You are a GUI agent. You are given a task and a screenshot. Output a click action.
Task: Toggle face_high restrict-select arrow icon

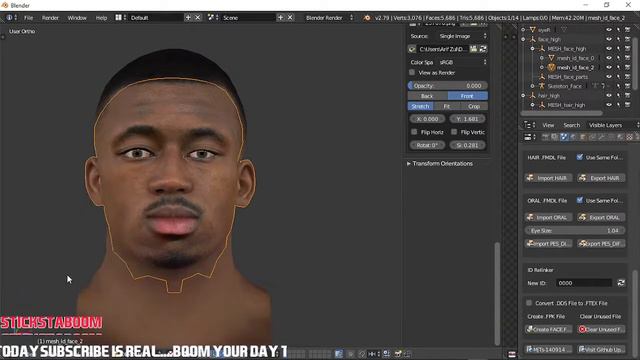(x=618, y=40)
